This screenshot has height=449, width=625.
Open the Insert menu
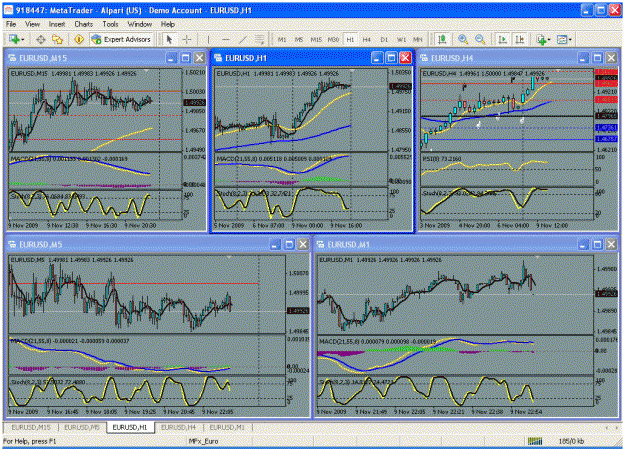(x=57, y=24)
